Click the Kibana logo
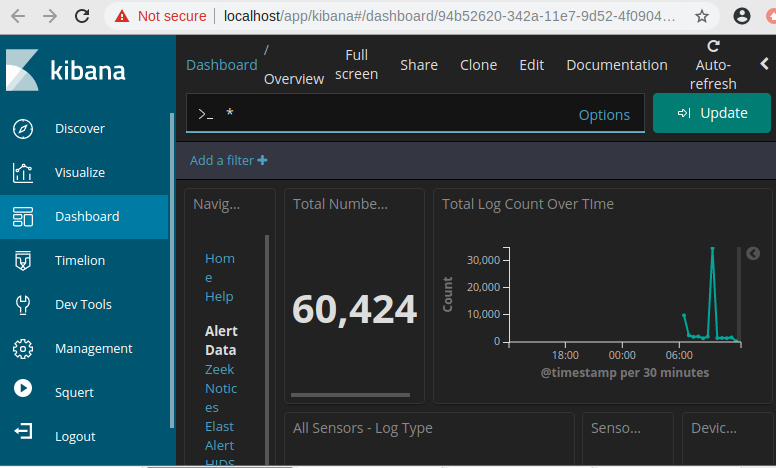The width and height of the screenshot is (776, 468). click(x=66, y=70)
